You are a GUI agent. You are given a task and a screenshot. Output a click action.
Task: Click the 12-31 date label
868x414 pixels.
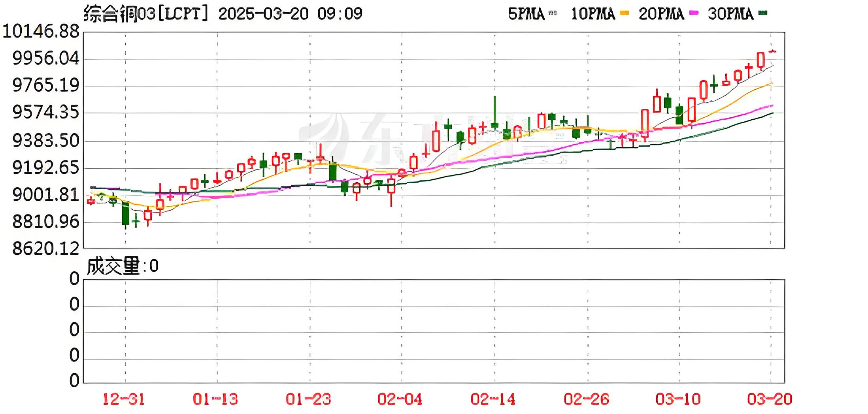pyautogui.click(x=124, y=399)
